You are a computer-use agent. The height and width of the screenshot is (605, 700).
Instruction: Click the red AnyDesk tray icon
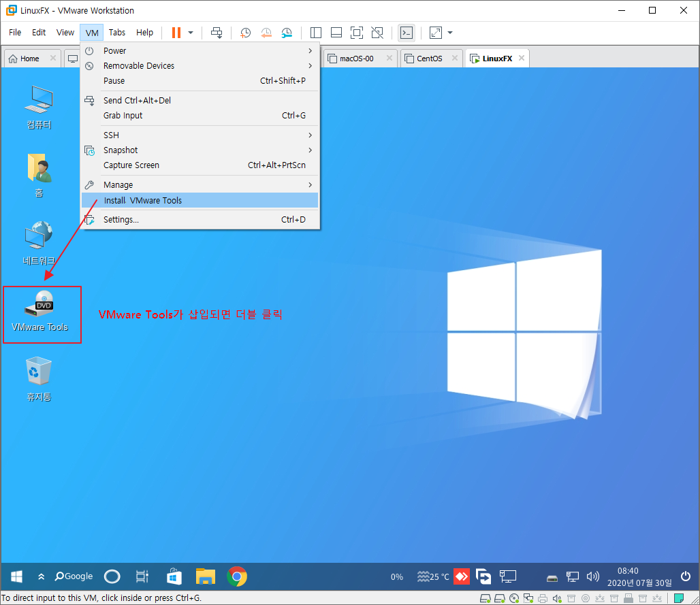(462, 576)
